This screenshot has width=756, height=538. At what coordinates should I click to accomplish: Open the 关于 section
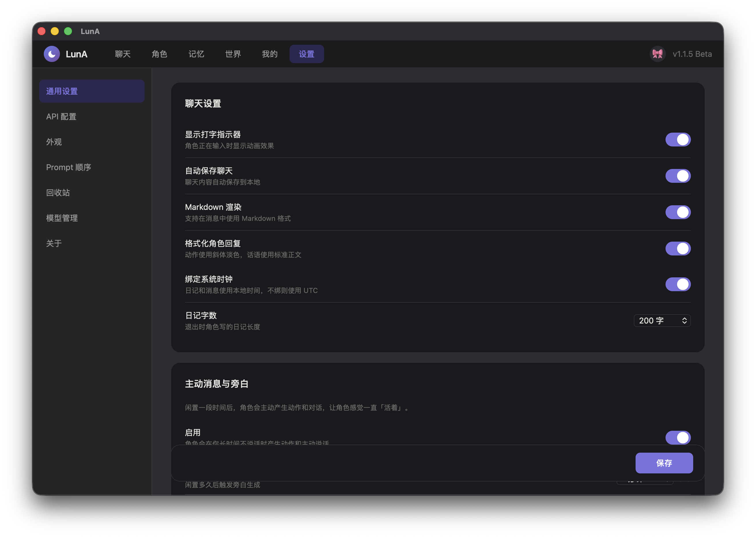tap(92, 243)
